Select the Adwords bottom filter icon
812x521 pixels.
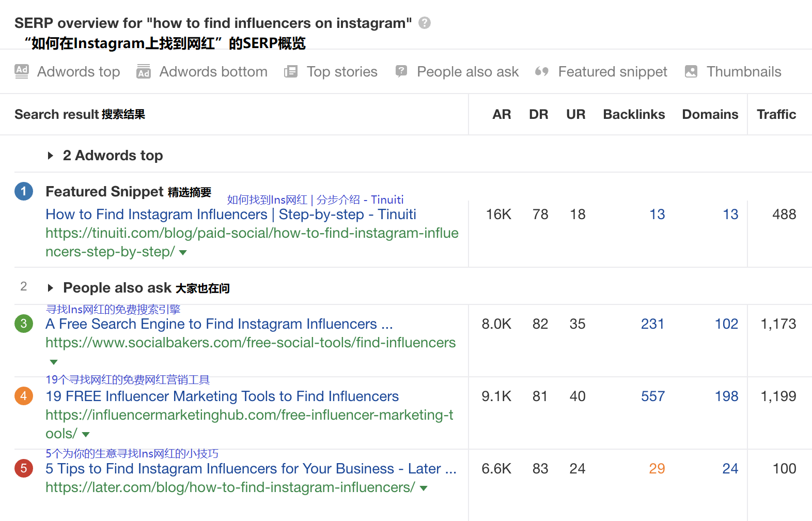(x=143, y=71)
